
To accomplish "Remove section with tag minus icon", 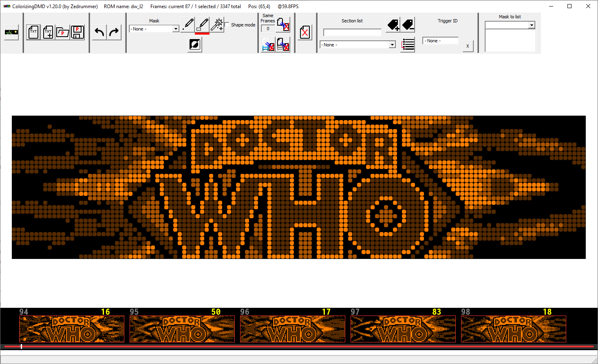I will click(x=408, y=25).
